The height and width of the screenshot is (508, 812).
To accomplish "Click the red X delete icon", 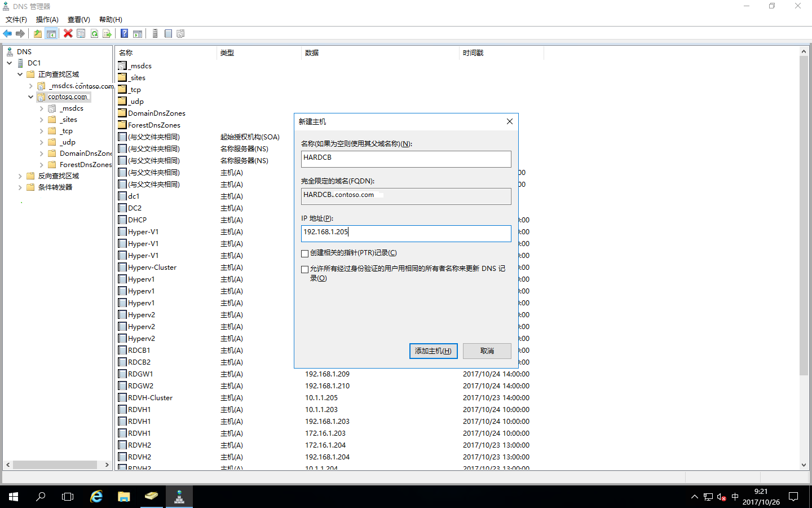I will pyautogui.click(x=68, y=34).
